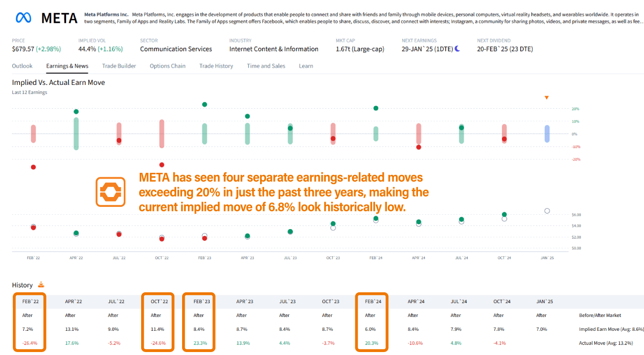Click the JAN`25 history column header
This screenshot has width=644, height=355.
544,301
